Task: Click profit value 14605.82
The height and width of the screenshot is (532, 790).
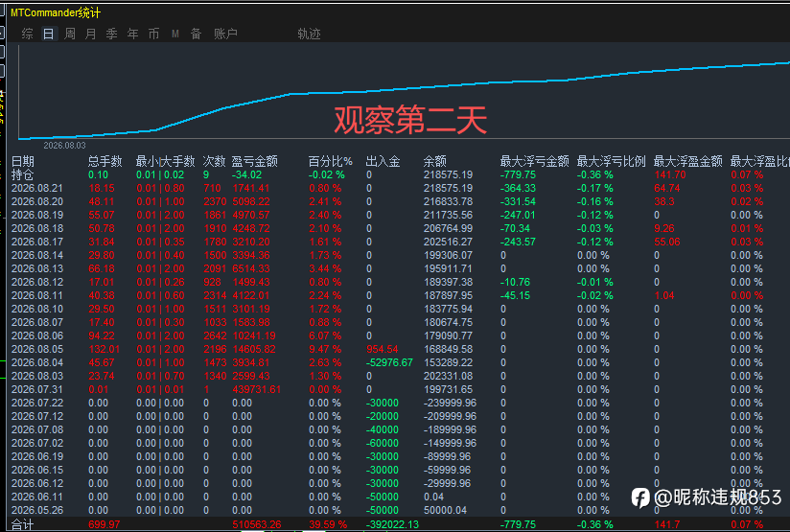Action: click(254, 349)
